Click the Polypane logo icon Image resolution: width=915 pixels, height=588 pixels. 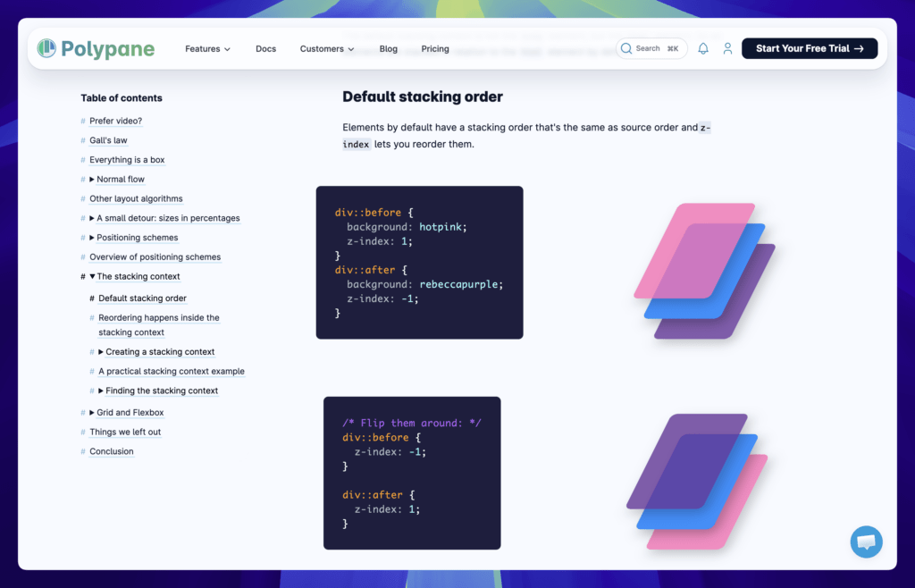click(x=46, y=48)
